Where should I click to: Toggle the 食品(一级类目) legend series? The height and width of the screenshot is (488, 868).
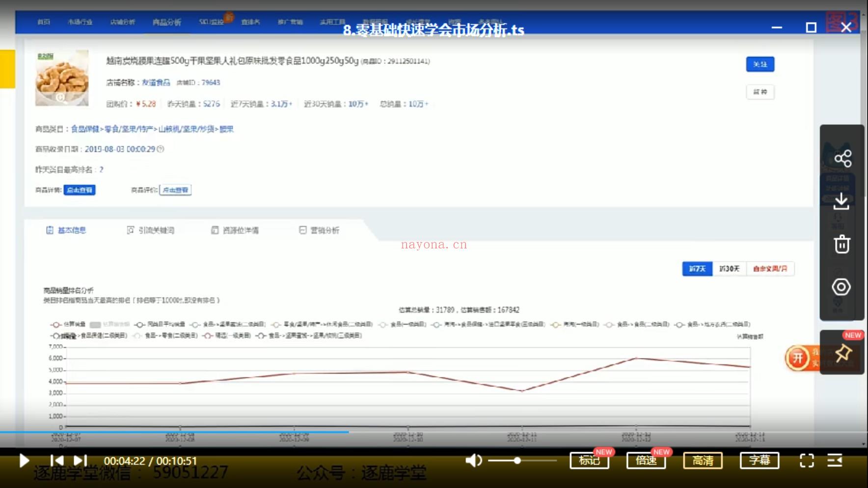pyautogui.click(x=402, y=325)
